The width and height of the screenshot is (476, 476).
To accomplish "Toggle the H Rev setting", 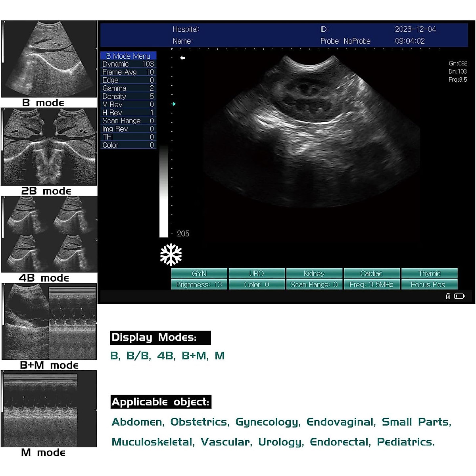I will point(128,113).
